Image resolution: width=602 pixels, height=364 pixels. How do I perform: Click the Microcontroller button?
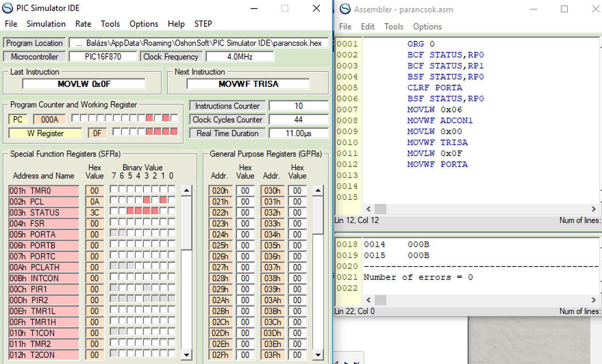(x=34, y=57)
